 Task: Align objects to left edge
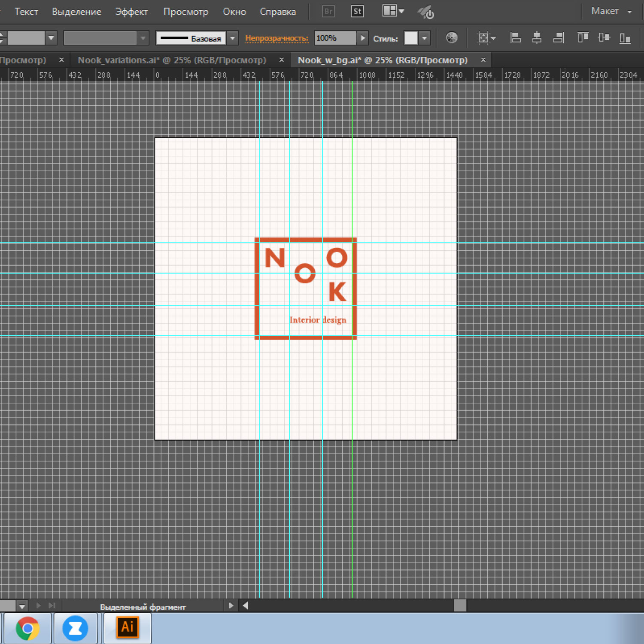click(516, 38)
